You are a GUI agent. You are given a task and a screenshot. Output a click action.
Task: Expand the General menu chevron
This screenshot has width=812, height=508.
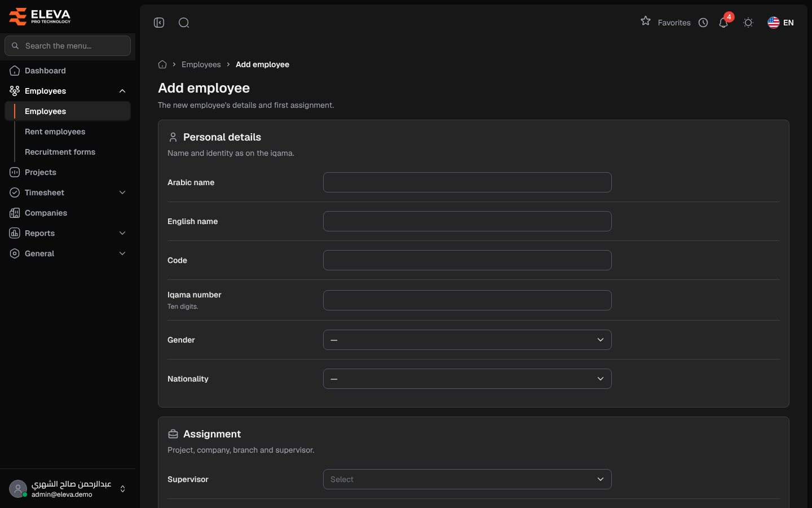pos(122,253)
